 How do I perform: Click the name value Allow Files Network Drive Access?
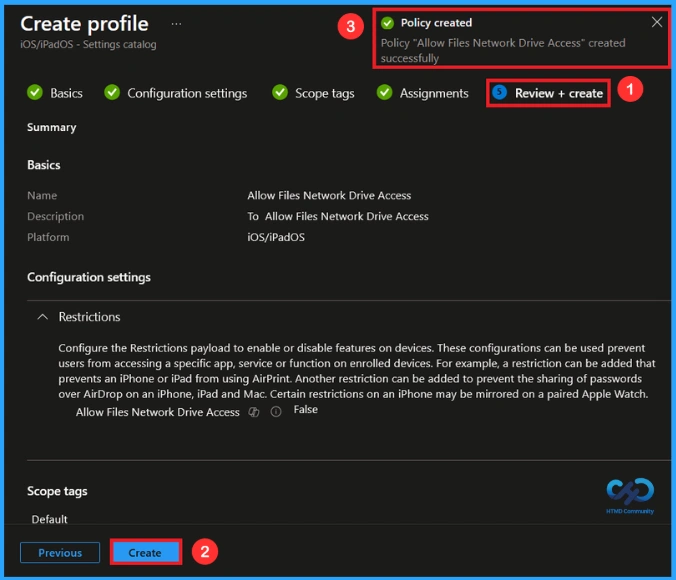tap(329, 195)
